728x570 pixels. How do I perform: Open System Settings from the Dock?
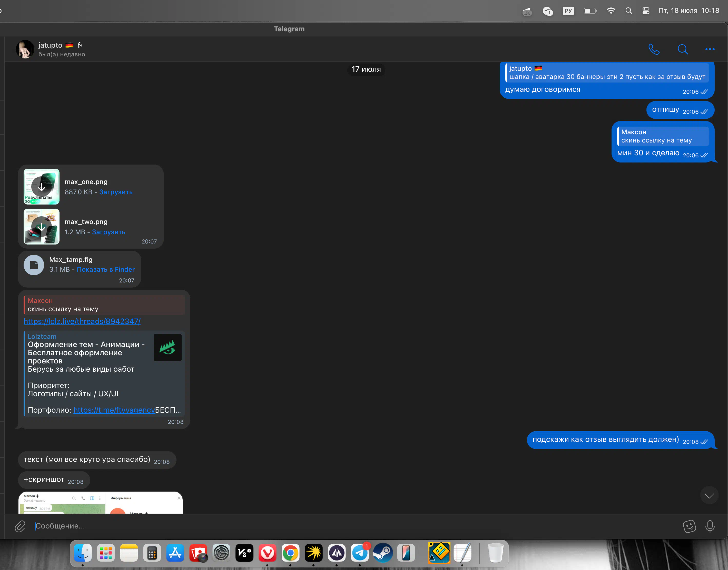coord(221,553)
